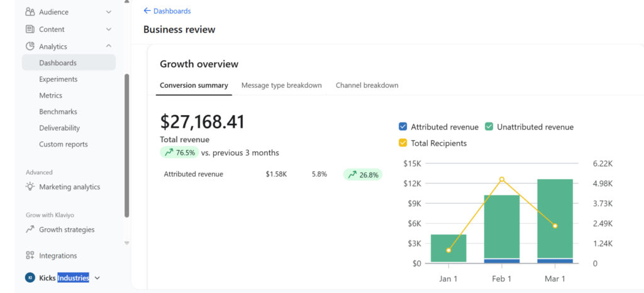Open the Kicks Industries account dropdown arrow
Screen dimensions: 644x293
pyautogui.click(x=97, y=278)
